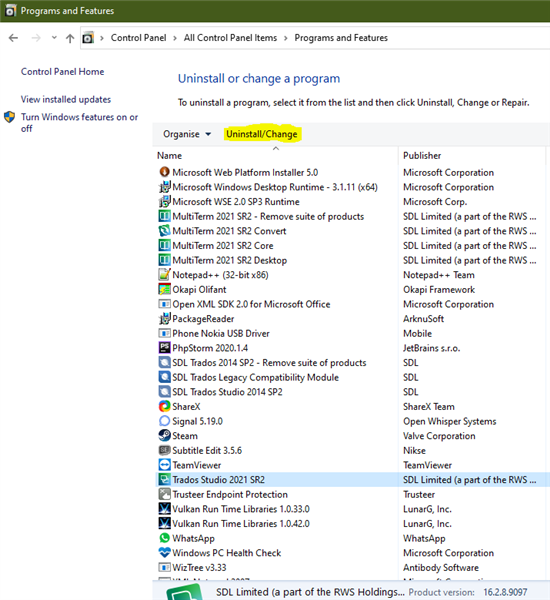This screenshot has width=550, height=600.
Task: Click the Vulkan Run Time Libraries 1.0.33.0 icon
Action: (164, 509)
